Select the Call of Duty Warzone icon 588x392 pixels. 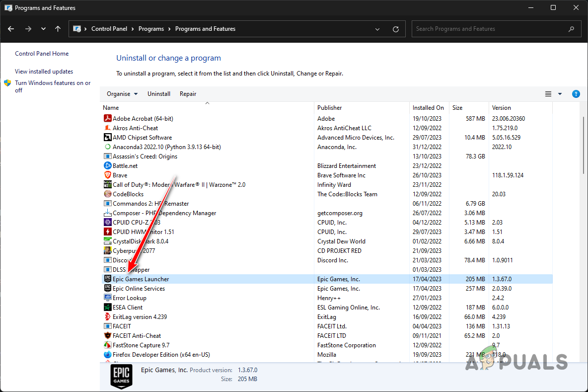click(x=108, y=184)
